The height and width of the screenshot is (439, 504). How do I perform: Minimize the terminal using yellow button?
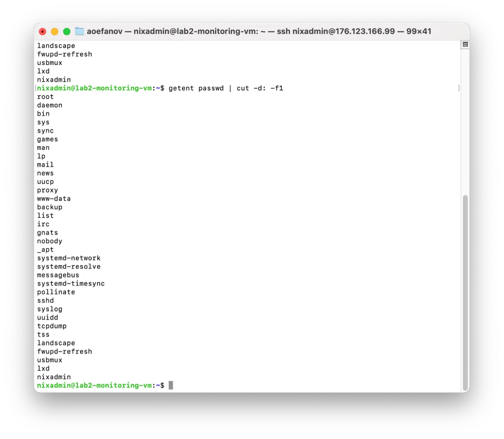point(55,32)
